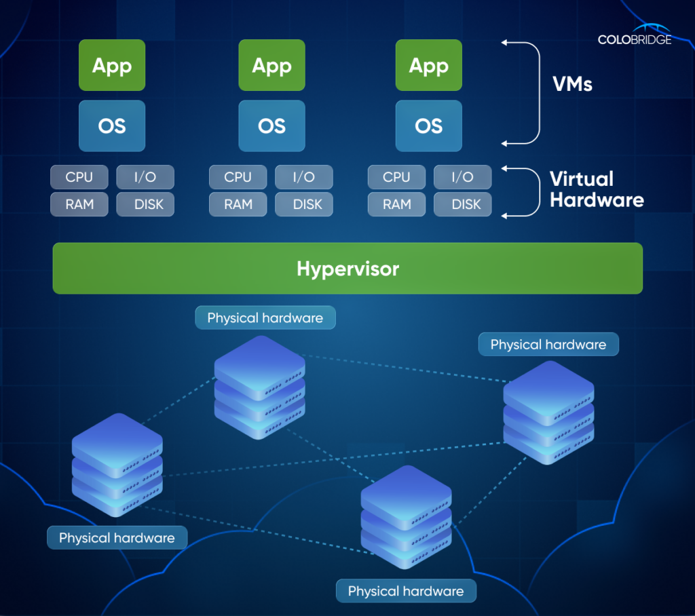Select the RAM box in middle group
This screenshot has height=616, width=695.
coord(238,204)
